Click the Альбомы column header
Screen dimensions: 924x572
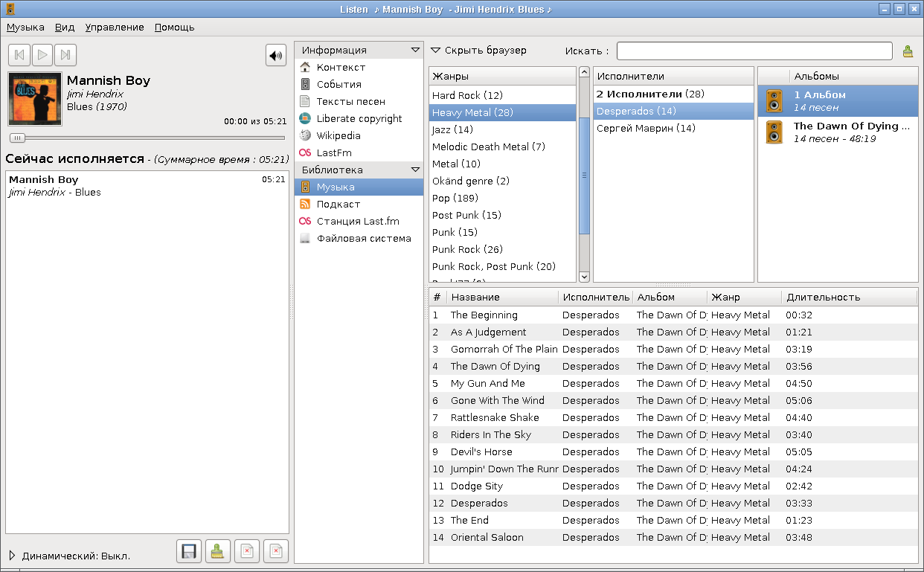coord(854,76)
